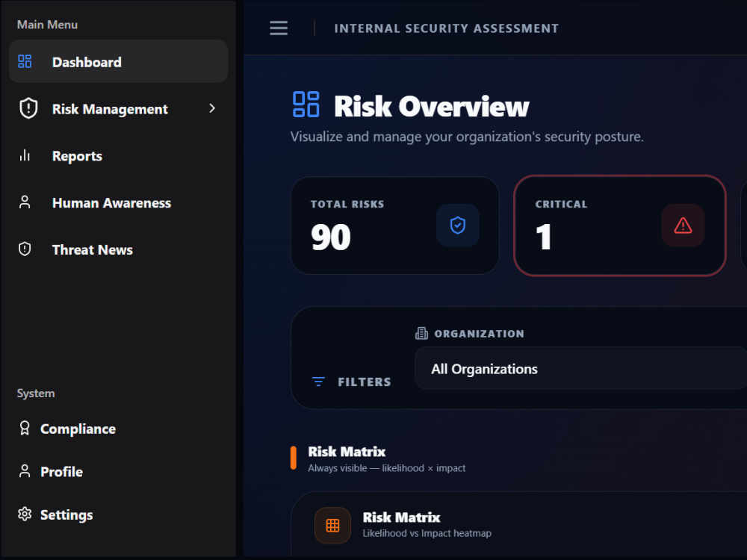Screen dimensions: 747x560
Task: Click the 'Likelihood vs Impact heatmap' text
Action: 427,533
